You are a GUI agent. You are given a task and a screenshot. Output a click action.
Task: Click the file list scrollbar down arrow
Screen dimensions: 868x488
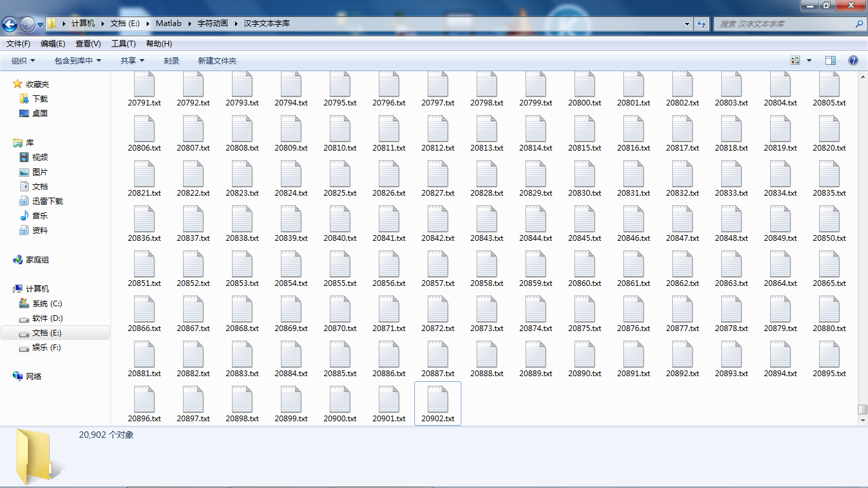coord(862,420)
